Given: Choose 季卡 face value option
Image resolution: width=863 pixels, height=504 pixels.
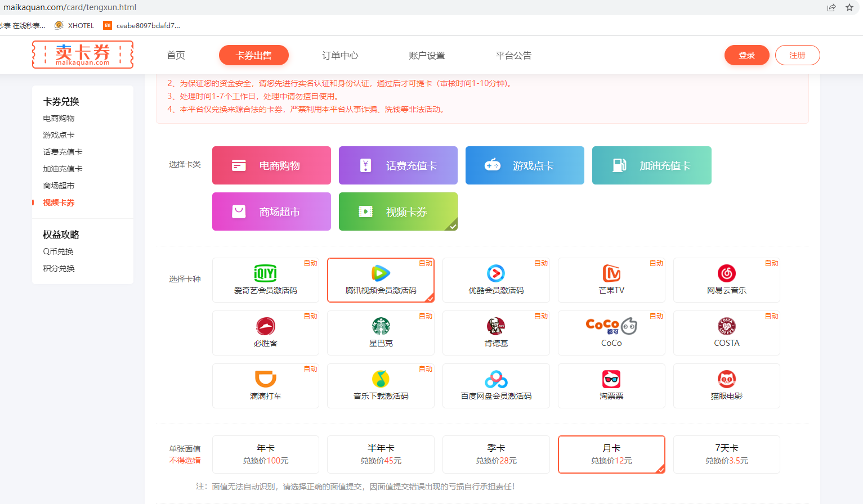Looking at the screenshot, I should coord(496,454).
